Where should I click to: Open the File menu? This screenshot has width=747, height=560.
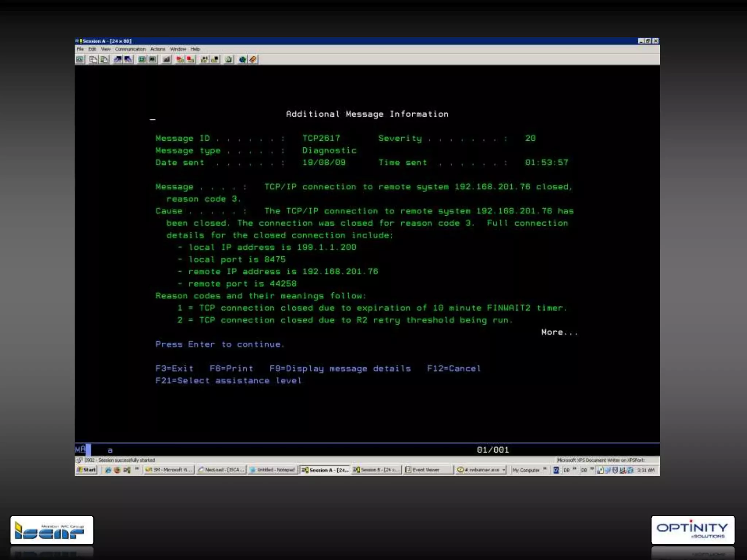click(x=80, y=49)
